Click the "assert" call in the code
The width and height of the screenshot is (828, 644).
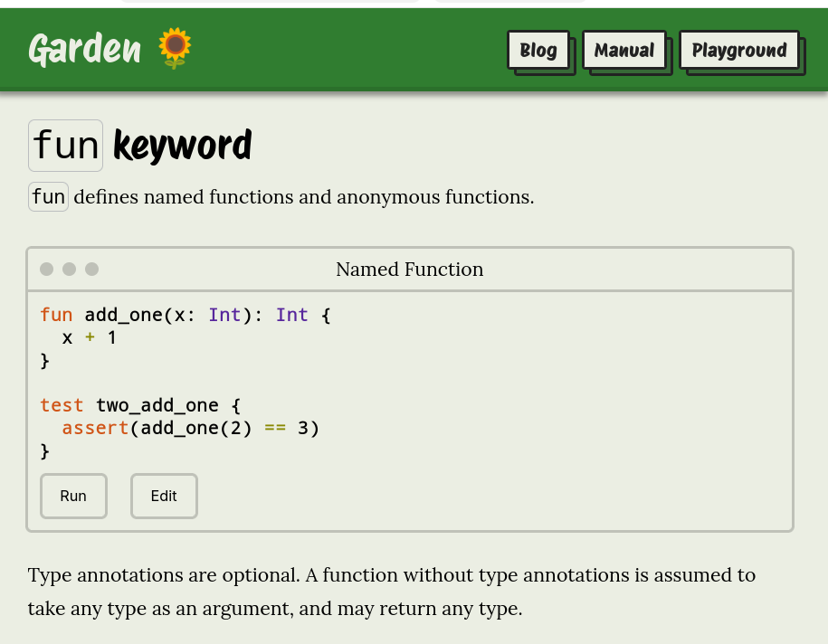click(95, 428)
